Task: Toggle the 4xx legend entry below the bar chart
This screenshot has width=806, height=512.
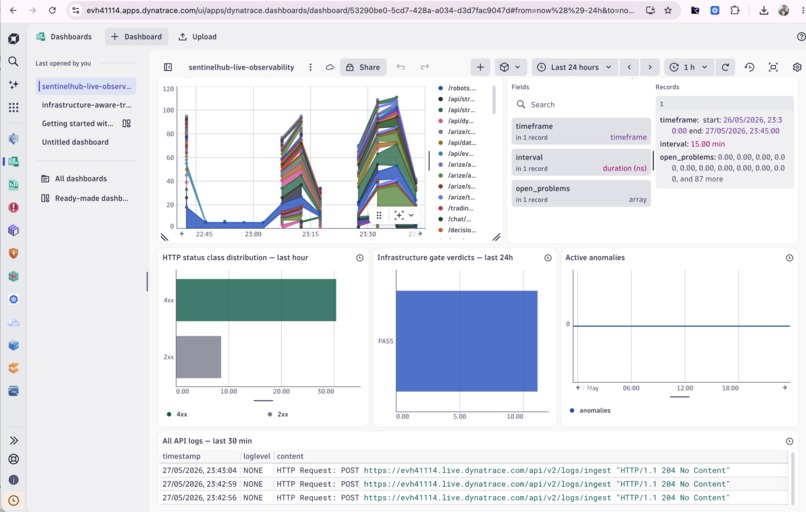Action: [x=177, y=414]
